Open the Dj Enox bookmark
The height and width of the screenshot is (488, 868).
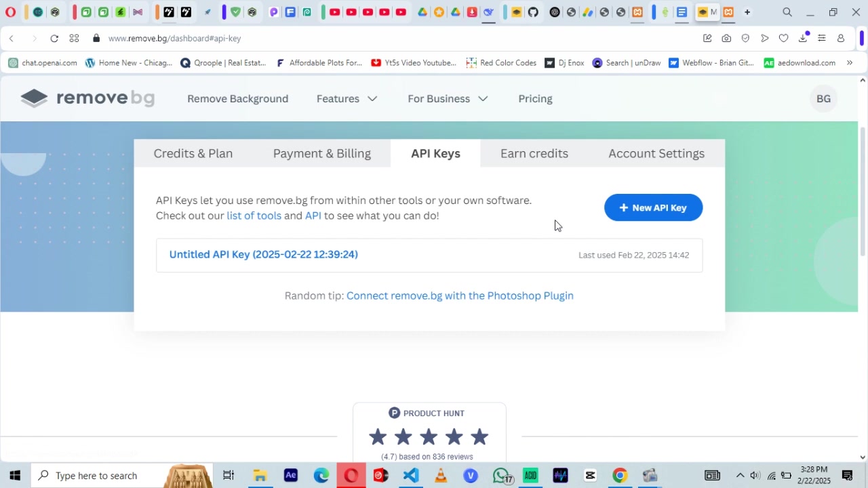[564, 63]
